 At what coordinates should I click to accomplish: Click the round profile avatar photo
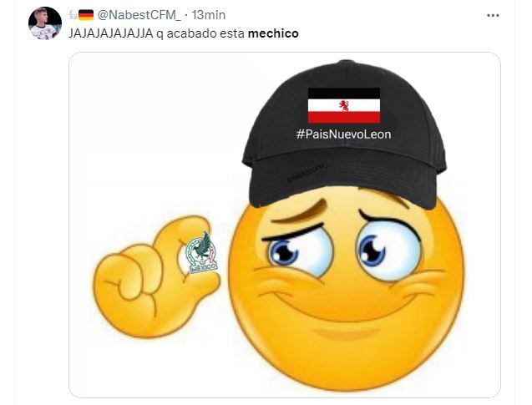pos(45,23)
